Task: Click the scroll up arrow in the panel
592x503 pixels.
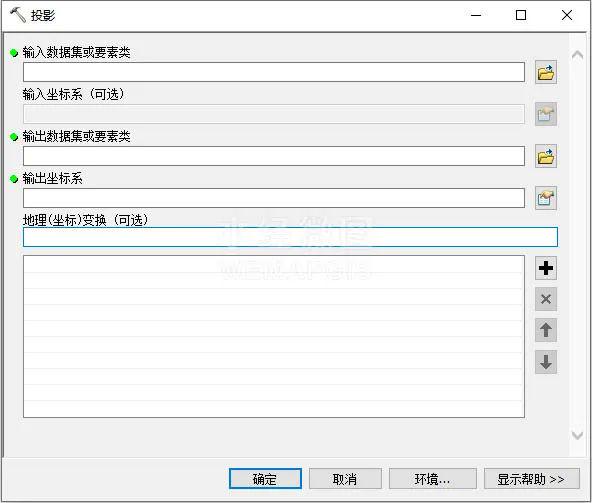Action: coord(577,56)
